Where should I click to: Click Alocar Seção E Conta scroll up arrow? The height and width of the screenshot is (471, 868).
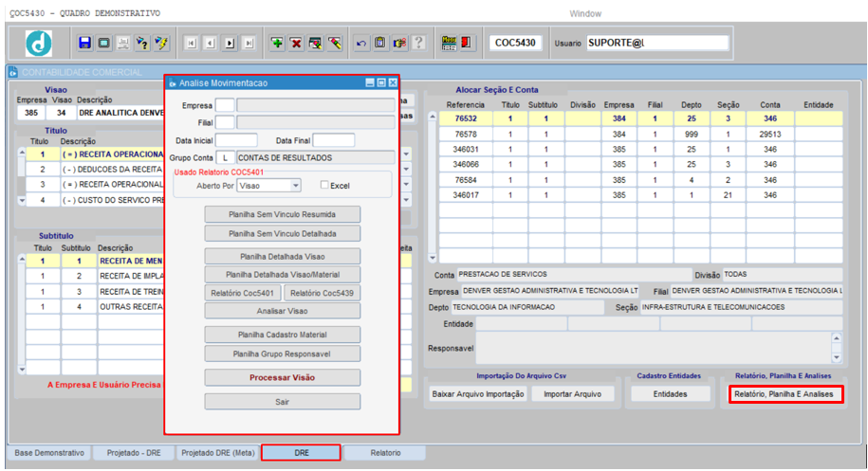[433, 117]
